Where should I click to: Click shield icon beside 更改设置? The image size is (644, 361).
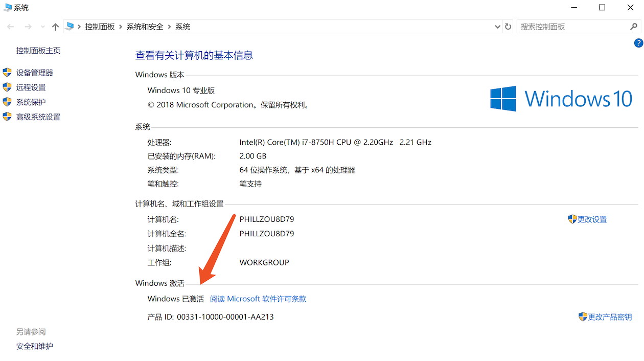click(x=572, y=219)
